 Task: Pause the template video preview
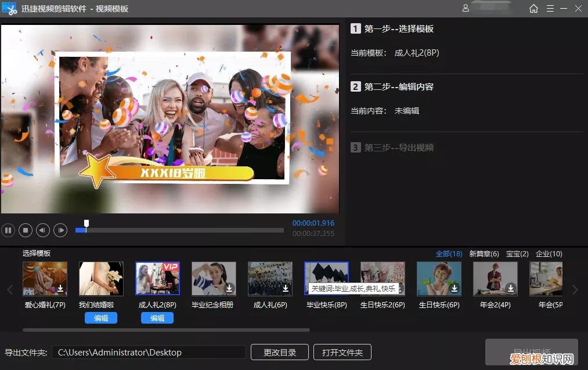[8, 230]
